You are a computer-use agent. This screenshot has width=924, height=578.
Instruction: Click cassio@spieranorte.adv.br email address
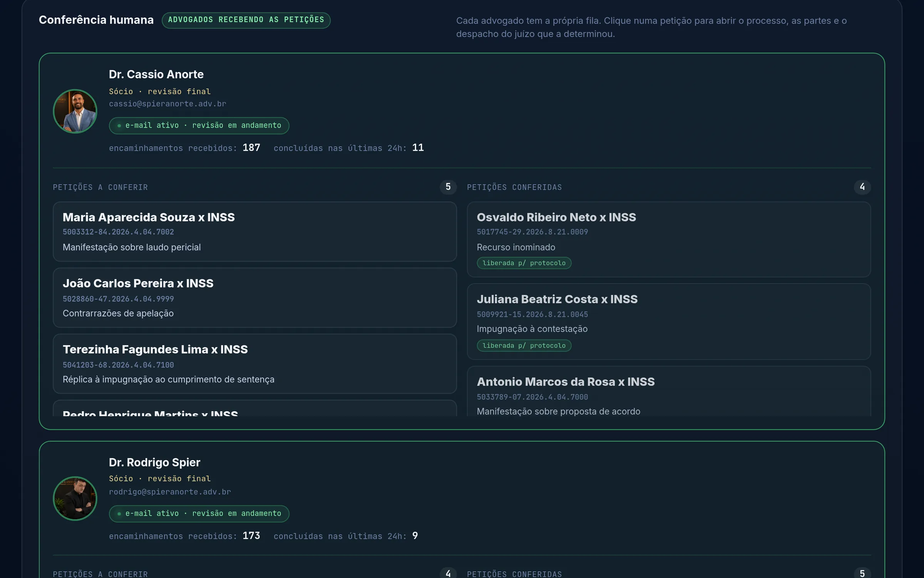pos(167,104)
